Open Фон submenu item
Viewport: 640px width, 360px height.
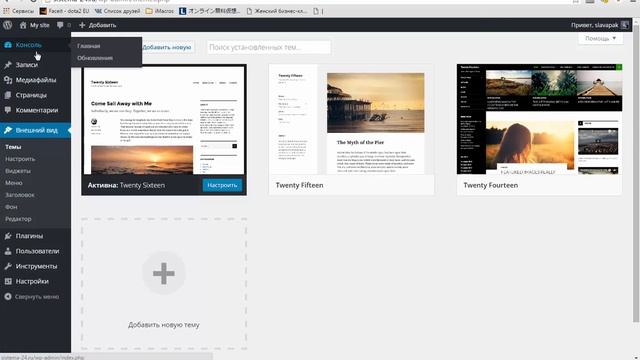pyautogui.click(x=11, y=207)
